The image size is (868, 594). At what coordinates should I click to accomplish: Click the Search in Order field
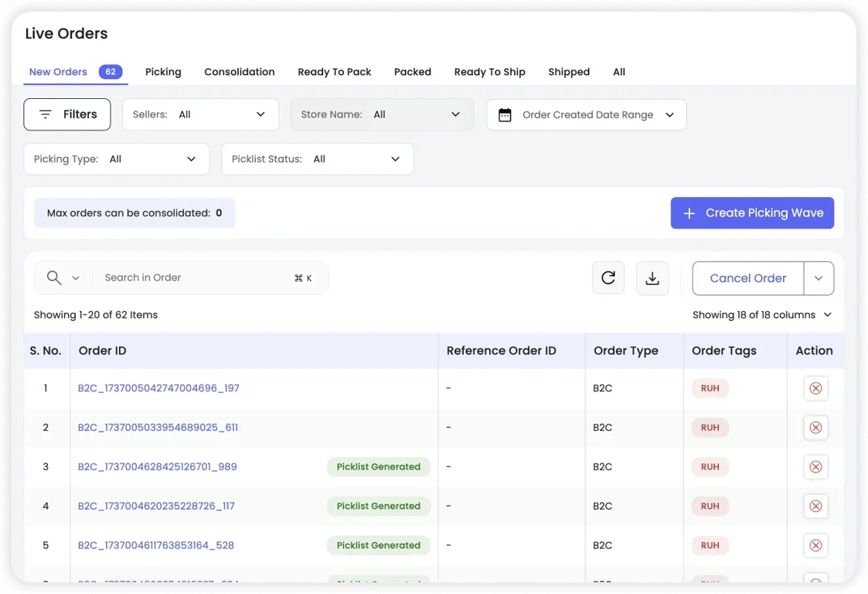(193, 278)
